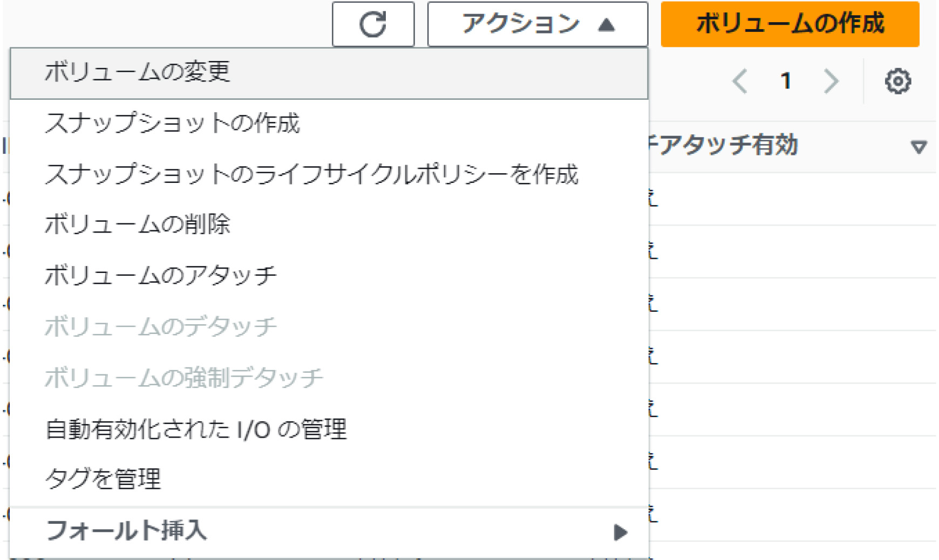This screenshot has width=939, height=560.
Task: Choose スナップショットの作成 from the menu
Action: click(x=329, y=123)
